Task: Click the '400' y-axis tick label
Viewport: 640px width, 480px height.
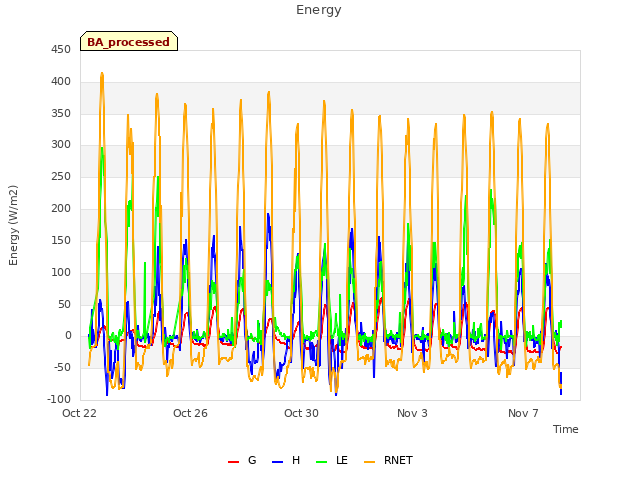Action: point(61,82)
